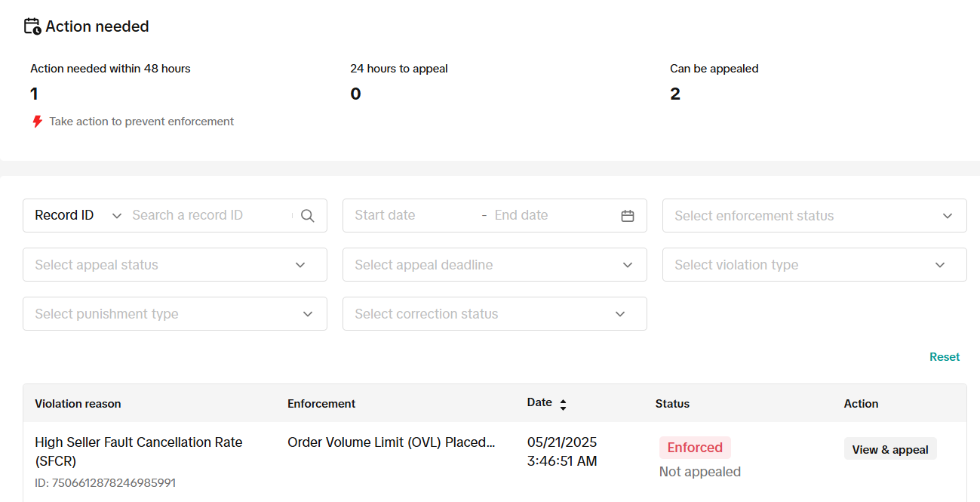Open Select punishment type dropdown
This screenshot has height=502, width=980.
(x=174, y=314)
